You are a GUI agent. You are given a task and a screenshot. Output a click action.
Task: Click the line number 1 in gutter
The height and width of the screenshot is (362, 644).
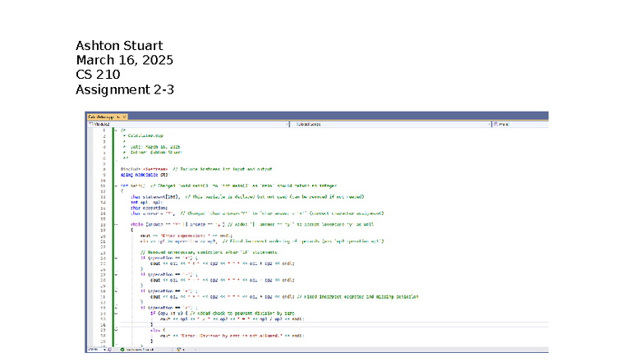(105, 130)
